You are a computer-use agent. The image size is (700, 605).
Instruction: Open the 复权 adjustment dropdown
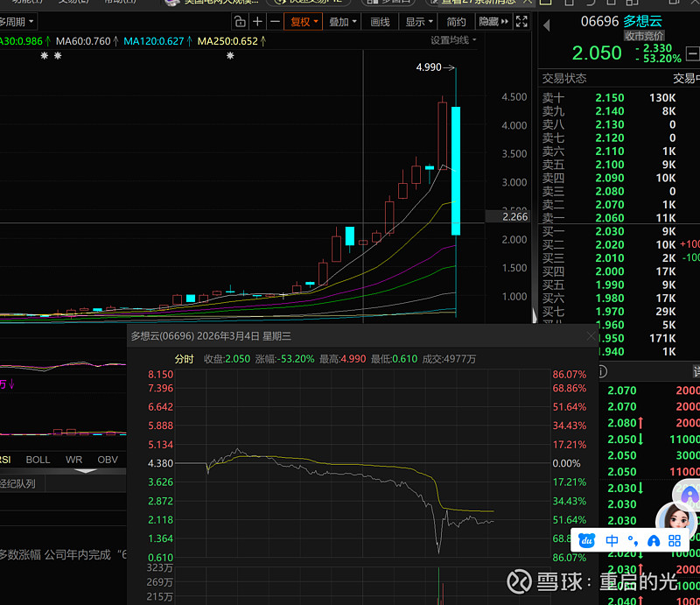tap(304, 21)
